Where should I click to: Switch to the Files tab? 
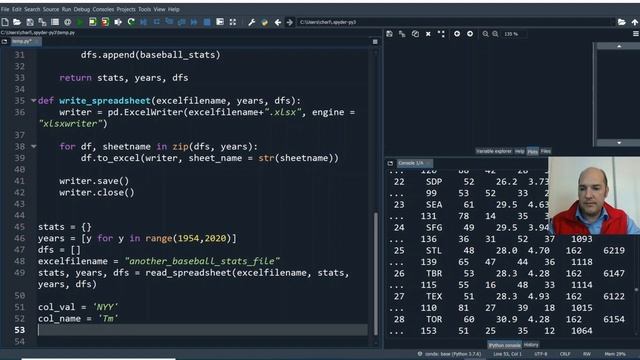pyautogui.click(x=546, y=151)
